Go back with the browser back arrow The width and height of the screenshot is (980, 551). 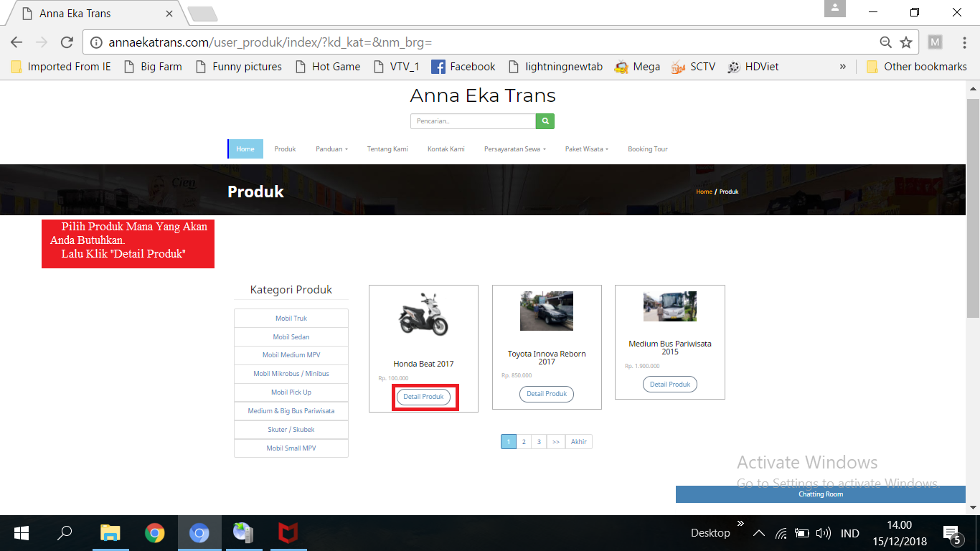(17, 42)
